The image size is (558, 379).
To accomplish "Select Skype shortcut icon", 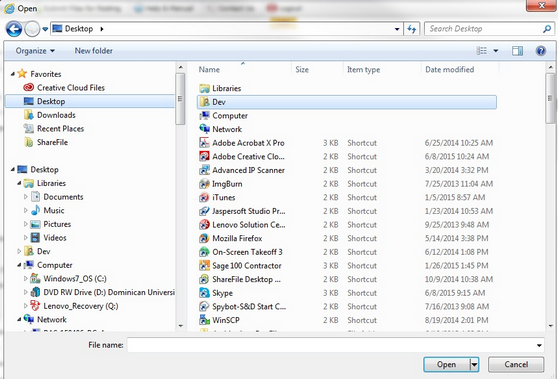I will pyautogui.click(x=204, y=293).
